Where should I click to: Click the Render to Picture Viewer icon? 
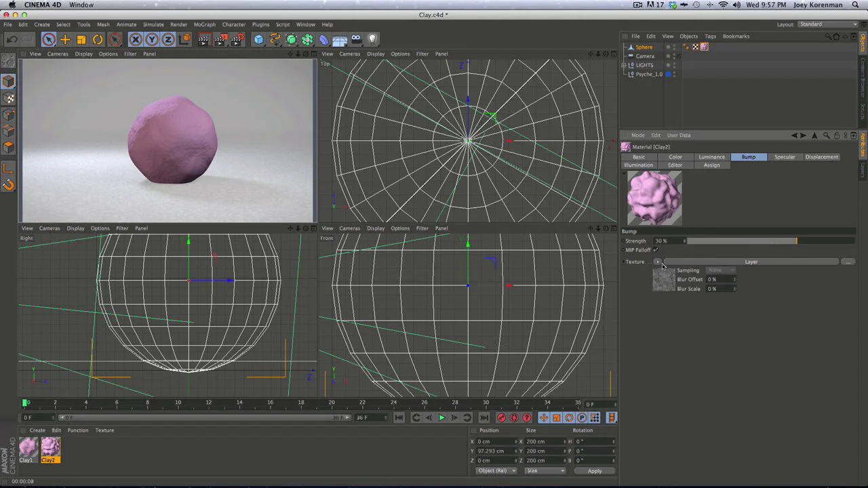point(220,39)
